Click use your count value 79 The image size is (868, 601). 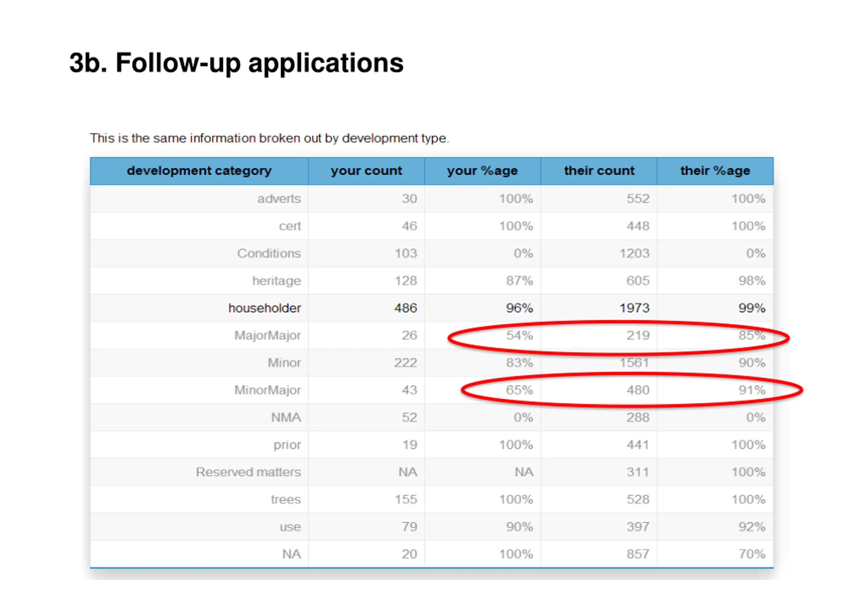click(409, 526)
